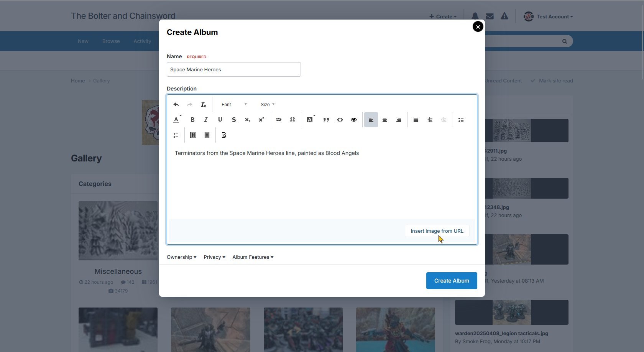The image size is (644, 352).
Task: Open the Size dropdown
Action: point(267,104)
